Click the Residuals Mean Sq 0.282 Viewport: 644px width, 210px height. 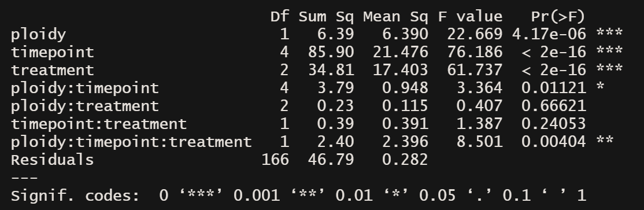point(405,160)
